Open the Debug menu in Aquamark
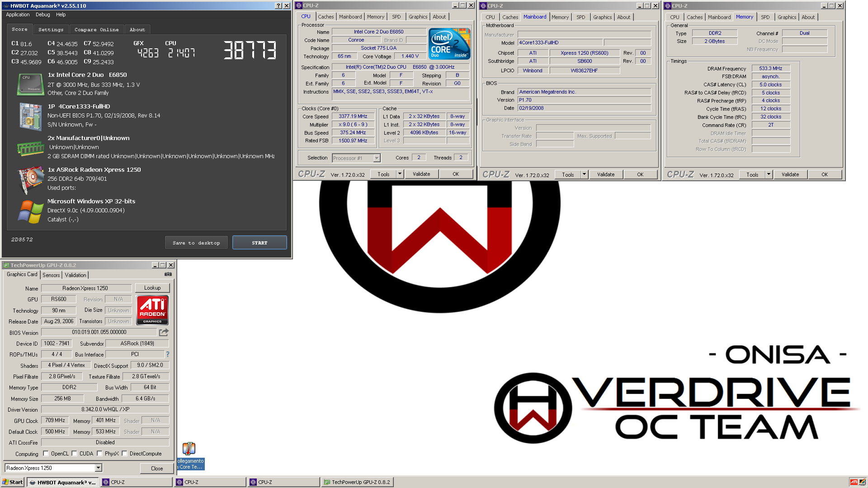 coord(43,14)
